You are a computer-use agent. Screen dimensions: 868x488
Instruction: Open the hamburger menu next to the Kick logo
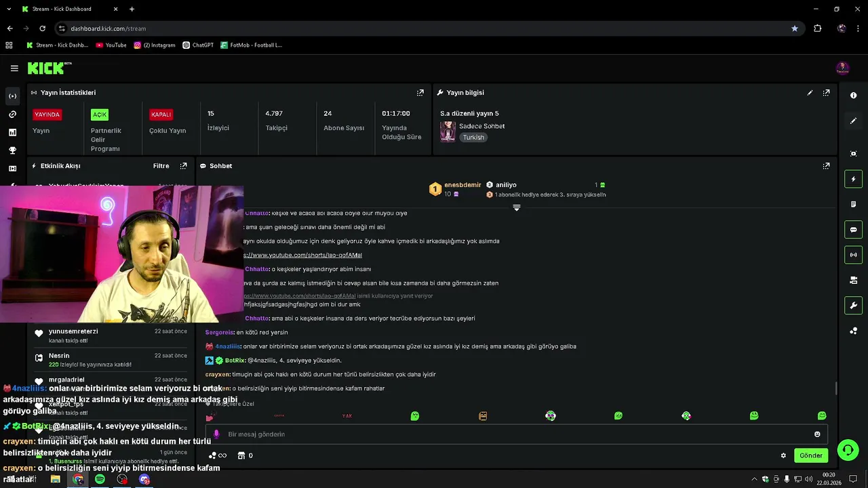14,68
